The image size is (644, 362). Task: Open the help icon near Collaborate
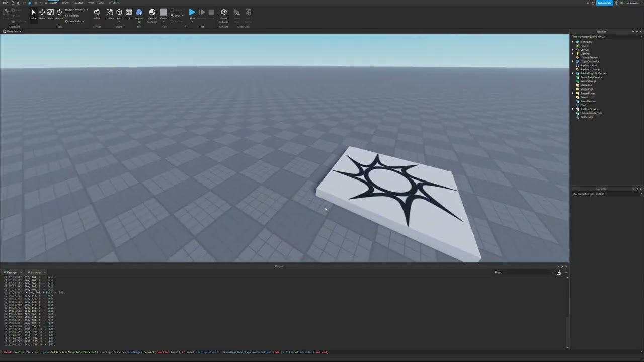coord(616,3)
